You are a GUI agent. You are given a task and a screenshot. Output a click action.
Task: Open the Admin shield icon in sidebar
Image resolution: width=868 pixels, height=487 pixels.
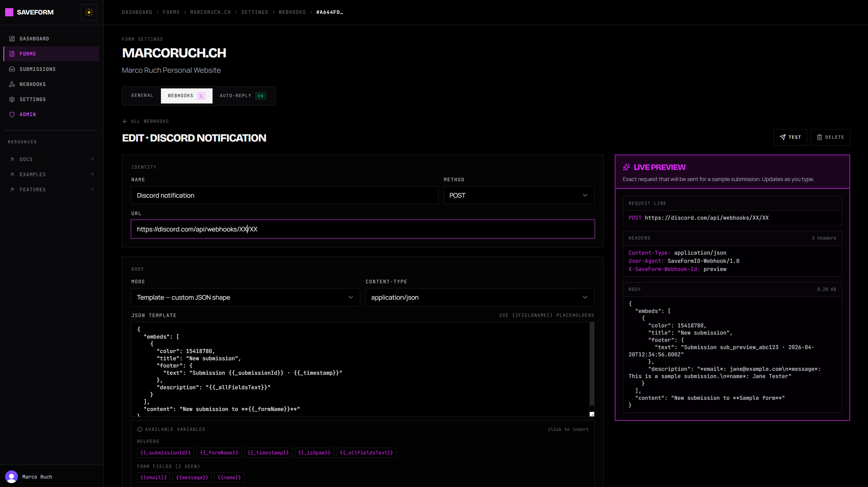pos(12,115)
